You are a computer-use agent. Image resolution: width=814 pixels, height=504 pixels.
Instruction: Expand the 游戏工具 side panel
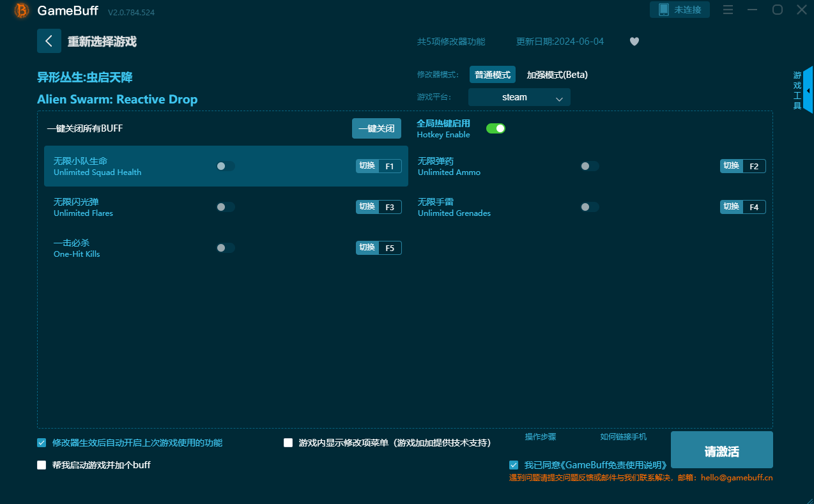pyautogui.click(x=808, y=90)
